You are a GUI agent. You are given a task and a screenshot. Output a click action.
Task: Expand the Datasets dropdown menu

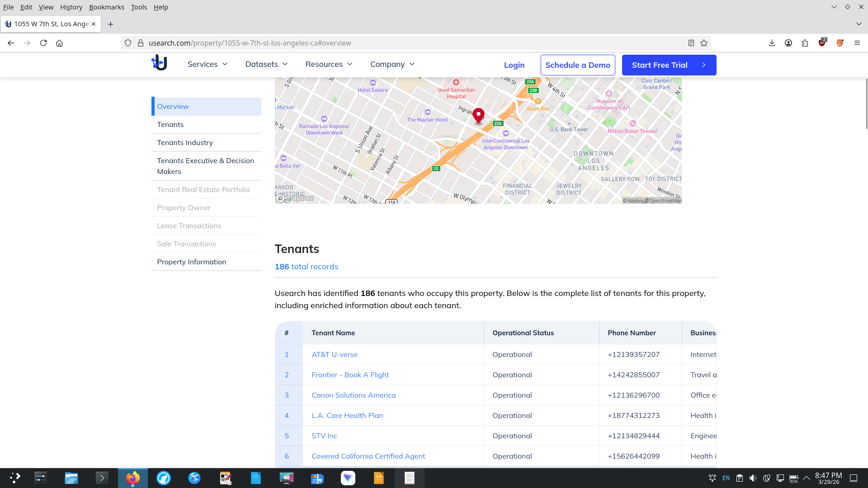pyautogui.click(x=266, y=64)
